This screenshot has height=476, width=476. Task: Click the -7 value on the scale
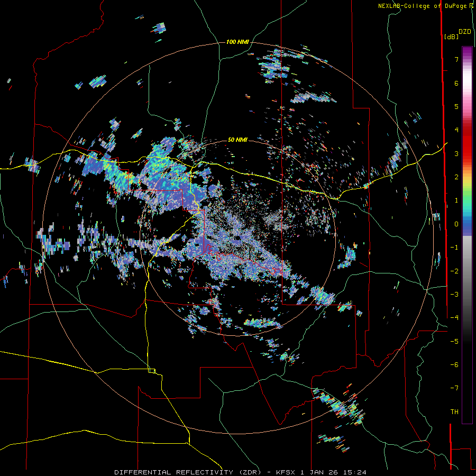(454, 388)
